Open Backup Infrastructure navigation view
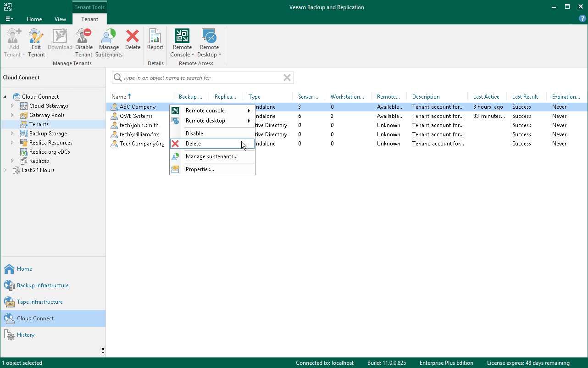 coord(53,285)
